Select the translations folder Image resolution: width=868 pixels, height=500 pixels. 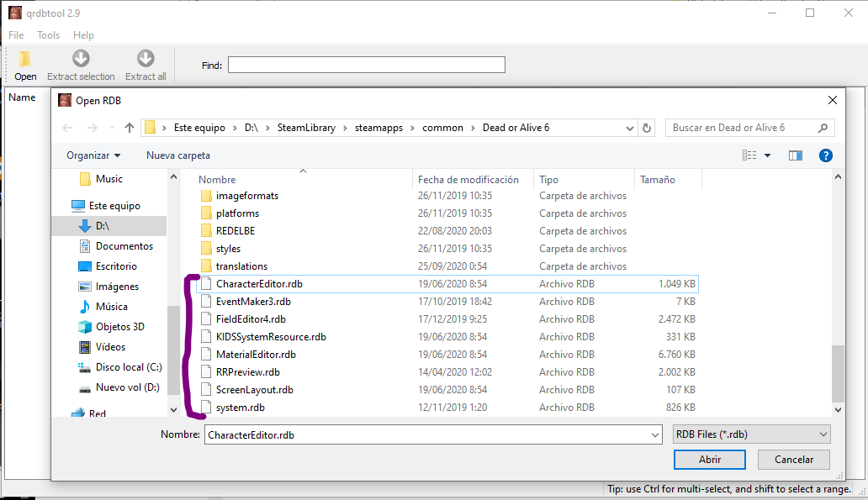241,266
